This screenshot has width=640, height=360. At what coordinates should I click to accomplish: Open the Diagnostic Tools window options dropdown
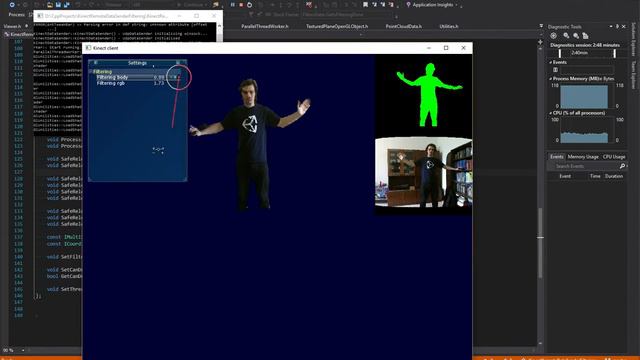611,27
